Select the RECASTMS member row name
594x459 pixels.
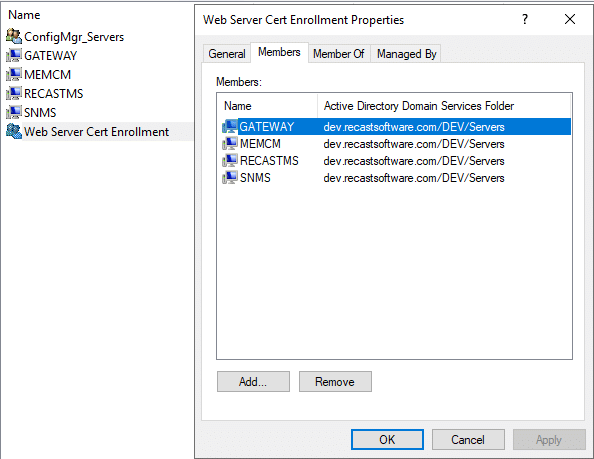click(x=269, y=161)
